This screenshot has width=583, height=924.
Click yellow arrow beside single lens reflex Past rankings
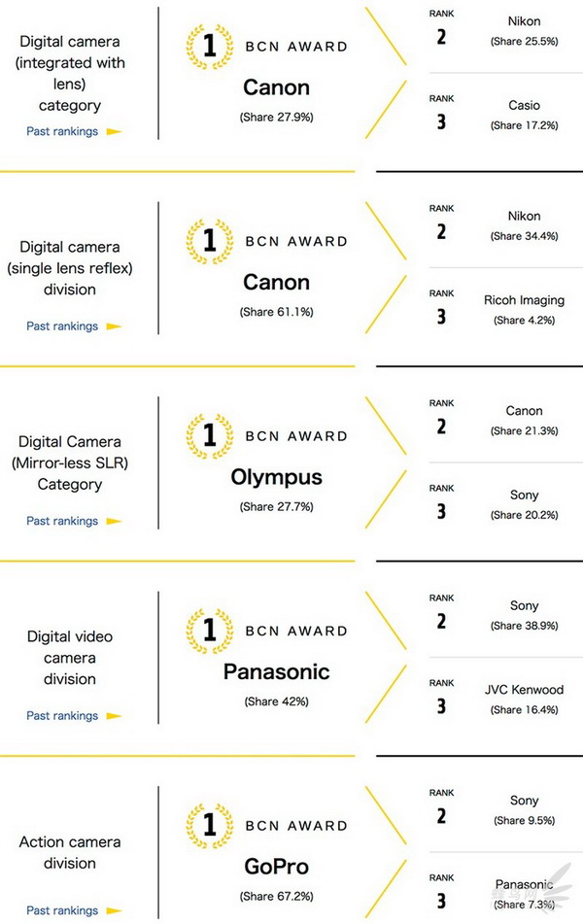point(114,326)
